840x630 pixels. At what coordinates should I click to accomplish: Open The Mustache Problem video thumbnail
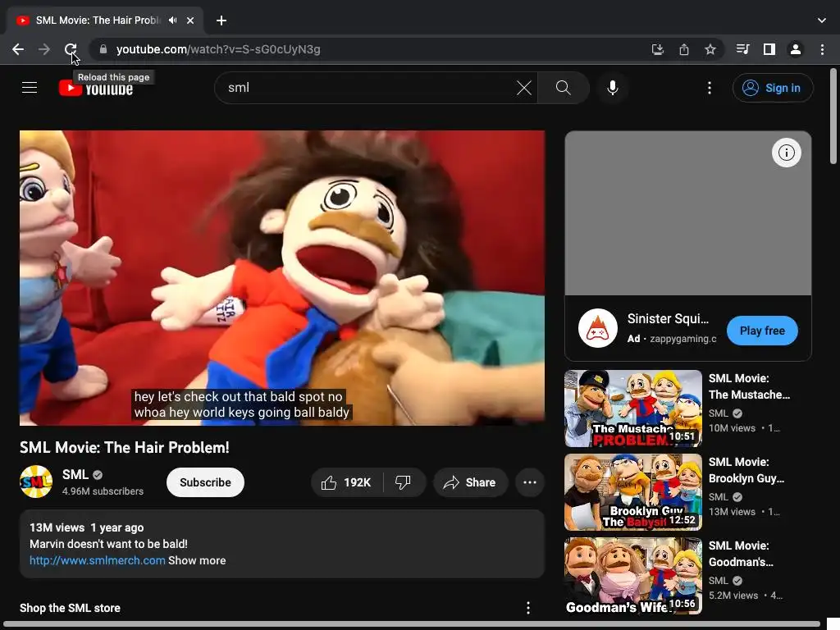coord(633,409)
